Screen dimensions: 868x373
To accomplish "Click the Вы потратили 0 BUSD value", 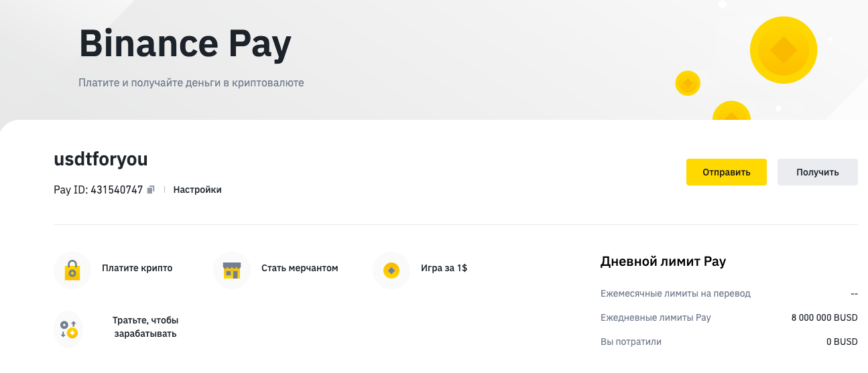I will point(842,342).
